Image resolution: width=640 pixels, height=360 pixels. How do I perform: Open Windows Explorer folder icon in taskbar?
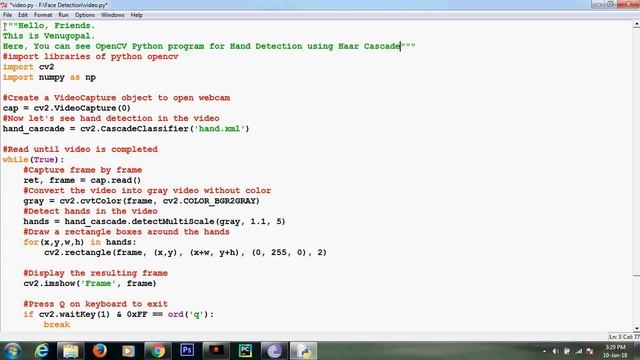coord(70,351)
